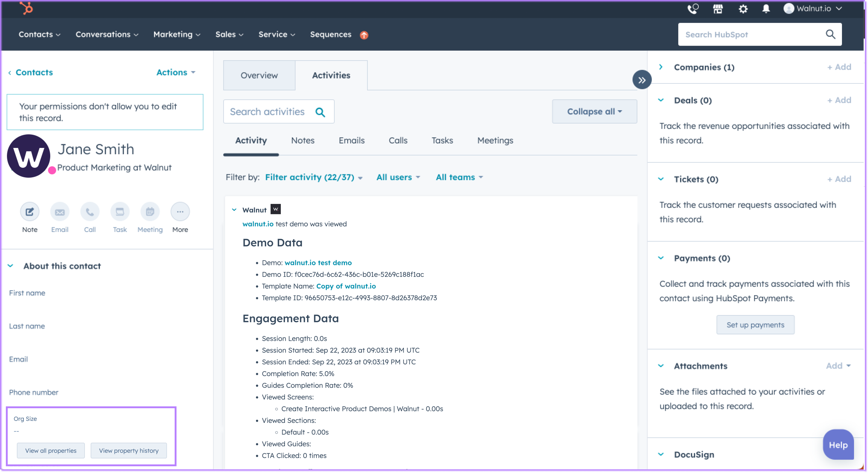
Task: Click the Call action icon
Action: (x=90, y=211)
